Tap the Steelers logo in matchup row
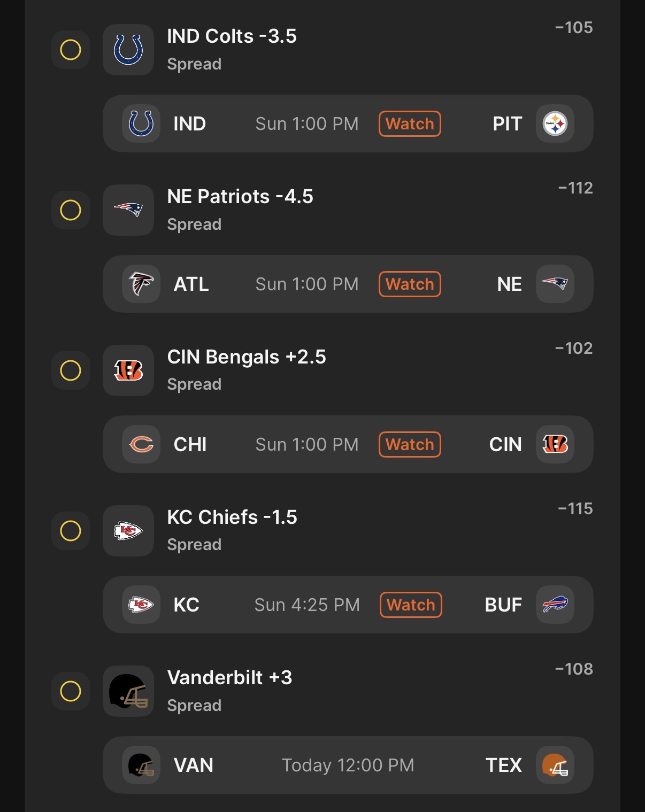Image resolution: width=645 pixels, height=812 pixels. tap(555, 123)
